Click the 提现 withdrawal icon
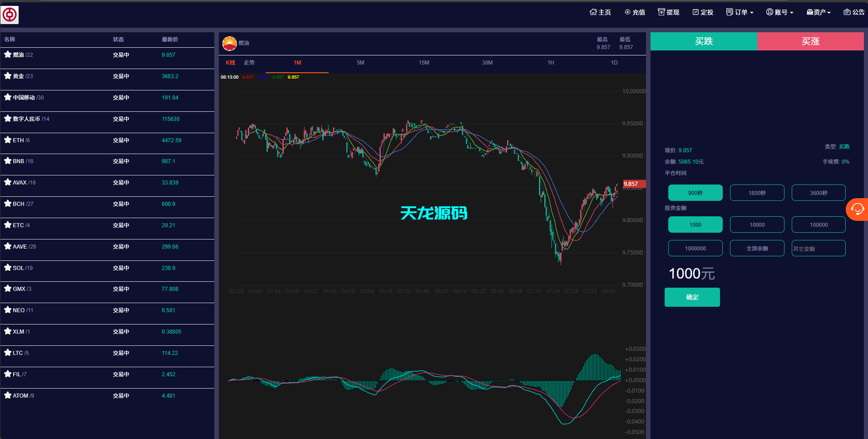 coord(661,12)
